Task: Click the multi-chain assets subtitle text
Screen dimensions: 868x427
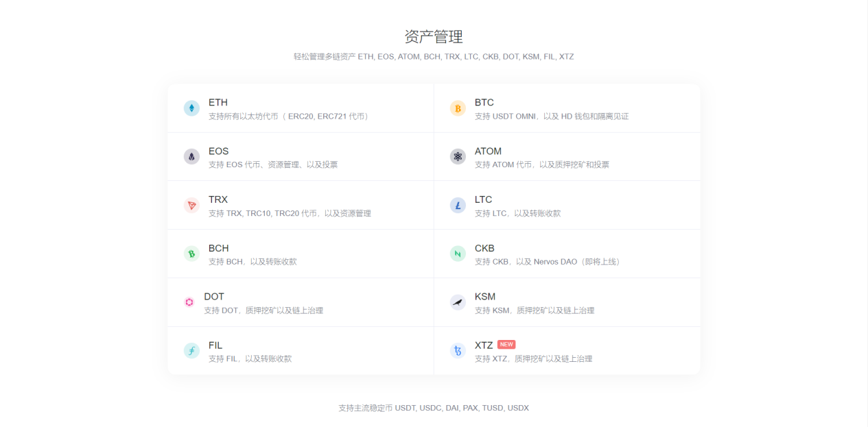Action: [x=434, y=57]
